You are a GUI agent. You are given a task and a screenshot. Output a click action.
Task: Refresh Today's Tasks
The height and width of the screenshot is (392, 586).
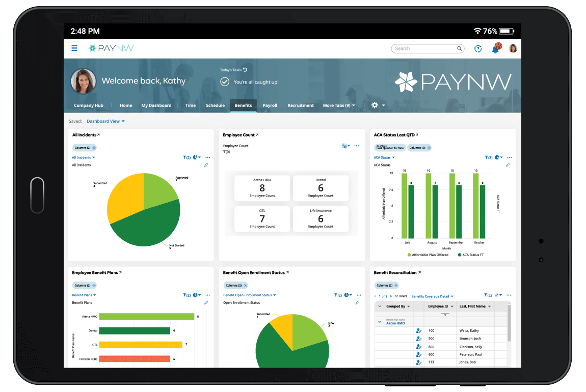pos(245,70)
